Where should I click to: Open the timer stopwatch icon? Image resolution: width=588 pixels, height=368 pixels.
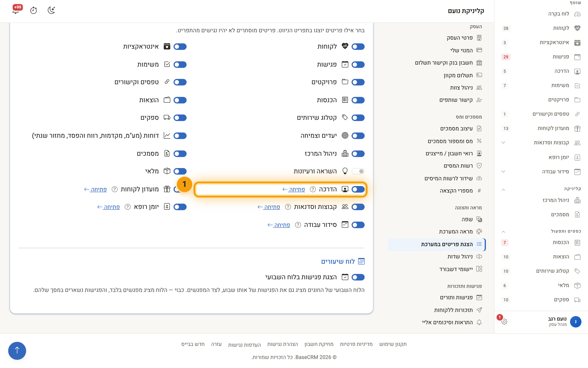[33, 10]
